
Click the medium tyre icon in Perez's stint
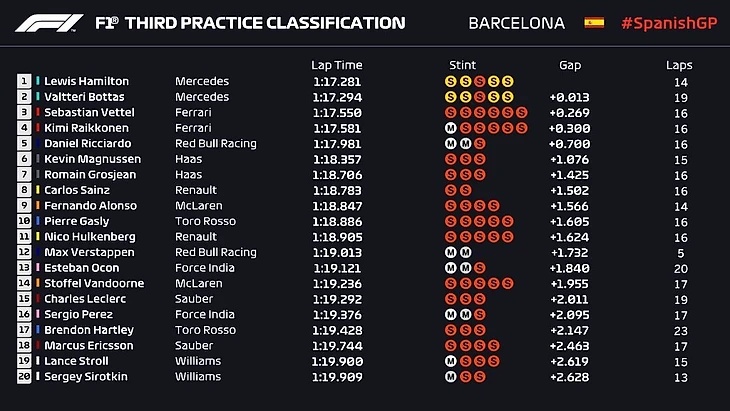[x=451, y=314]
